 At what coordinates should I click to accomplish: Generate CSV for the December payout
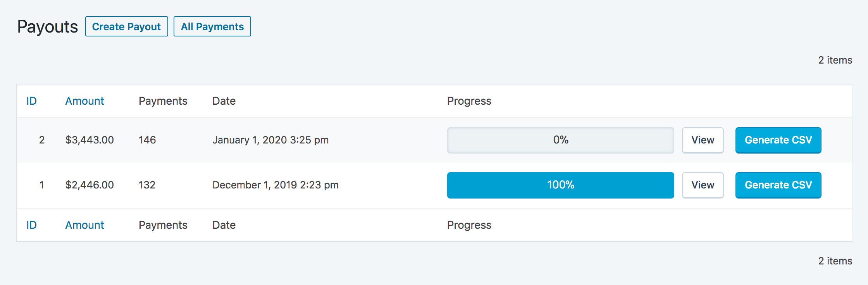point(778,185)
